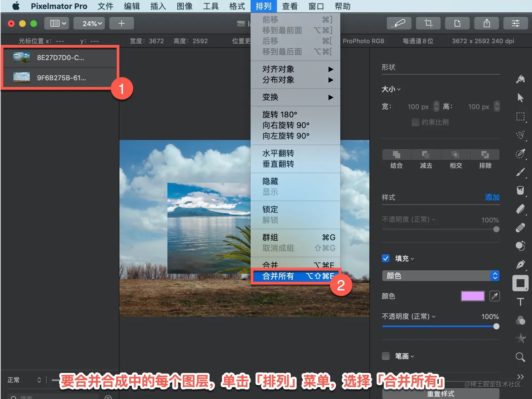Click the ML enhance pen toolbar icon

(x=399, y=23)
